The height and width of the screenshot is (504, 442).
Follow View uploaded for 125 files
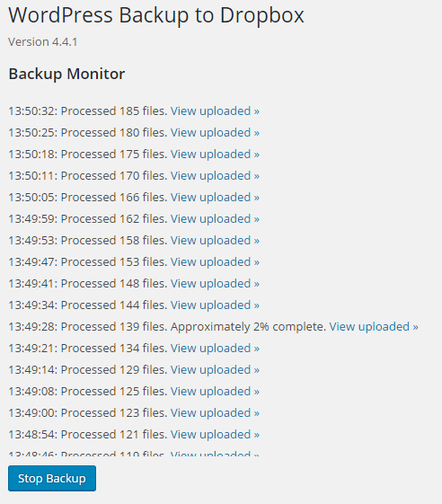pos(215,391)
